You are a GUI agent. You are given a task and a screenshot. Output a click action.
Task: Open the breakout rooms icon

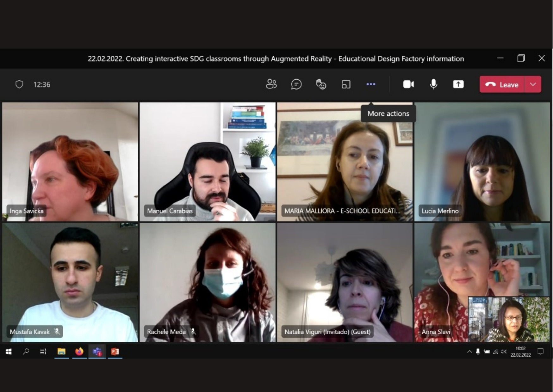[x=346, y=84]
